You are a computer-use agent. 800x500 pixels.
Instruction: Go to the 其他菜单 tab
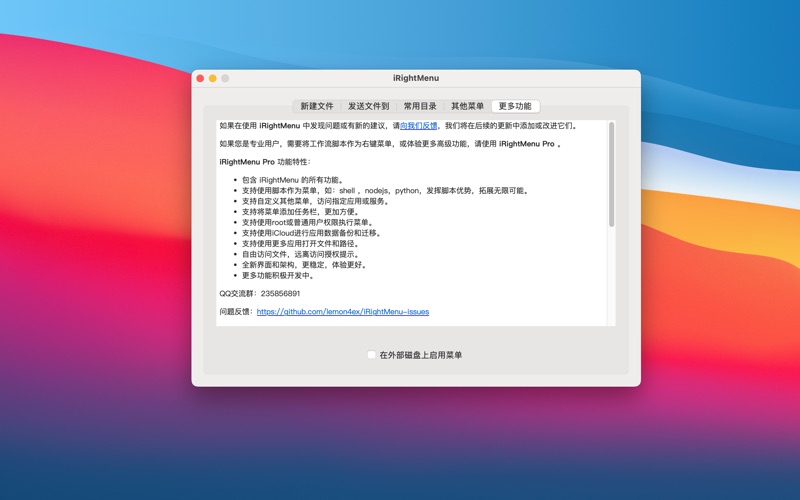(467, 106)
